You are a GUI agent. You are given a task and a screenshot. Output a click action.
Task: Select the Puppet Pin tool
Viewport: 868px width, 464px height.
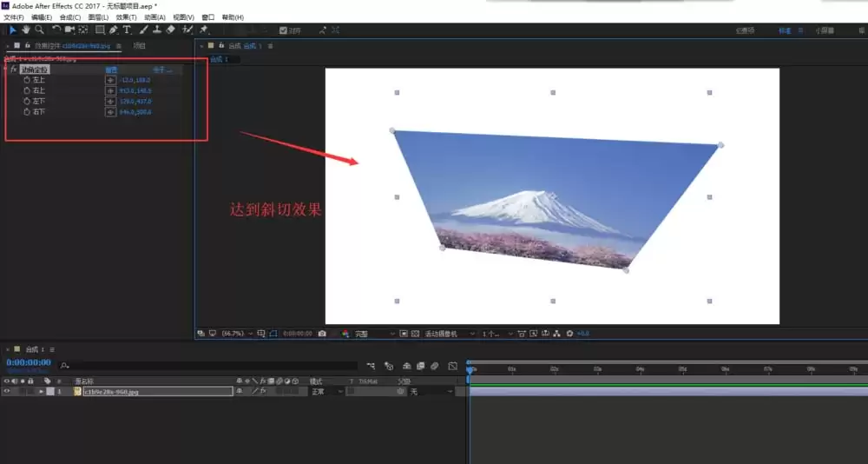204,30
